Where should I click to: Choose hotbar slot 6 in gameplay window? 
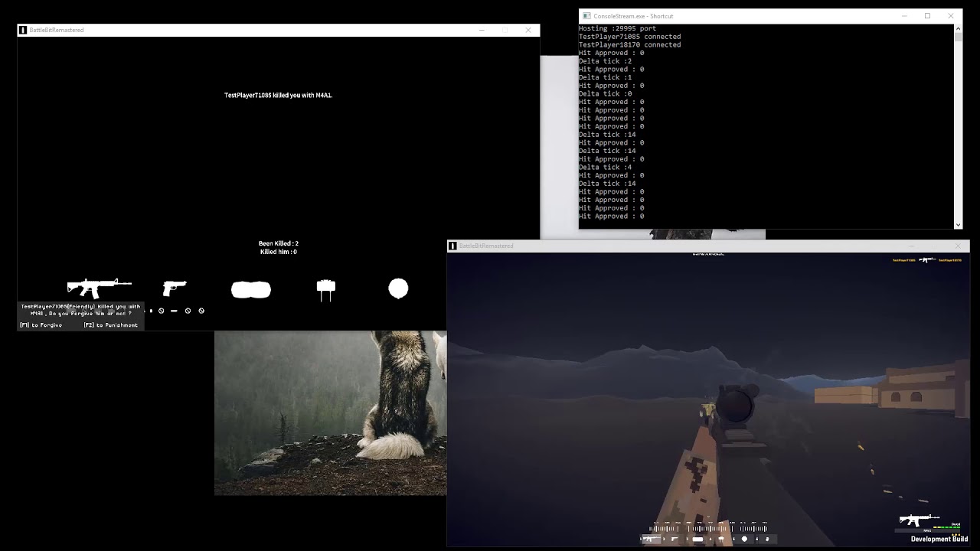(767, 539)
